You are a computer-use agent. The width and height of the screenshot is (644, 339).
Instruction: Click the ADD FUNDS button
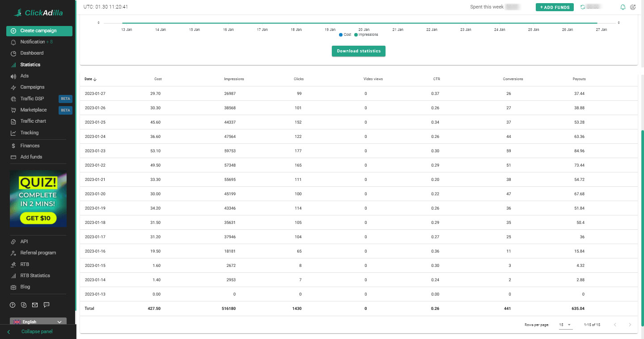point(555,7)
